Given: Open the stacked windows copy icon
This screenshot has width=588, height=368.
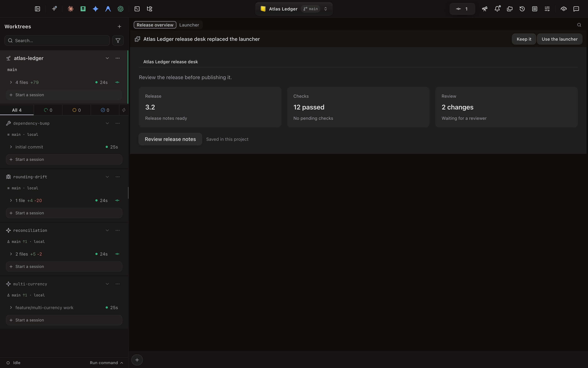Looking at the screenshot, I should pos(510,9).
